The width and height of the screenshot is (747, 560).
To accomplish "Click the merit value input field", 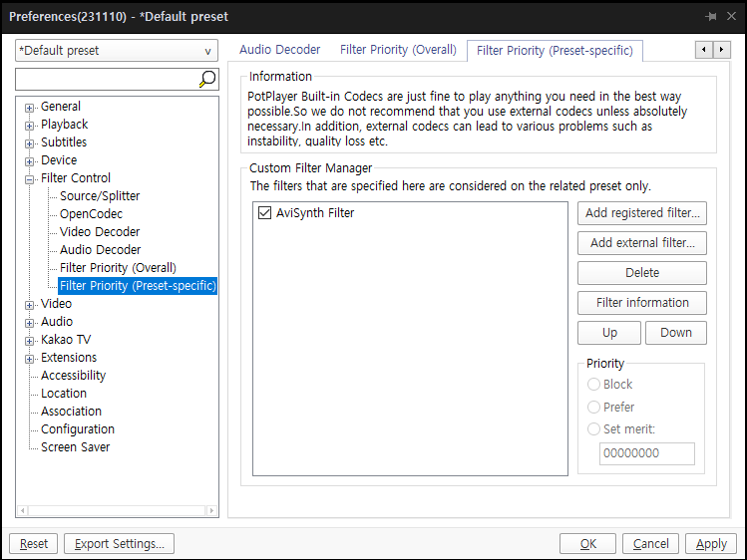I will point(647,453).
